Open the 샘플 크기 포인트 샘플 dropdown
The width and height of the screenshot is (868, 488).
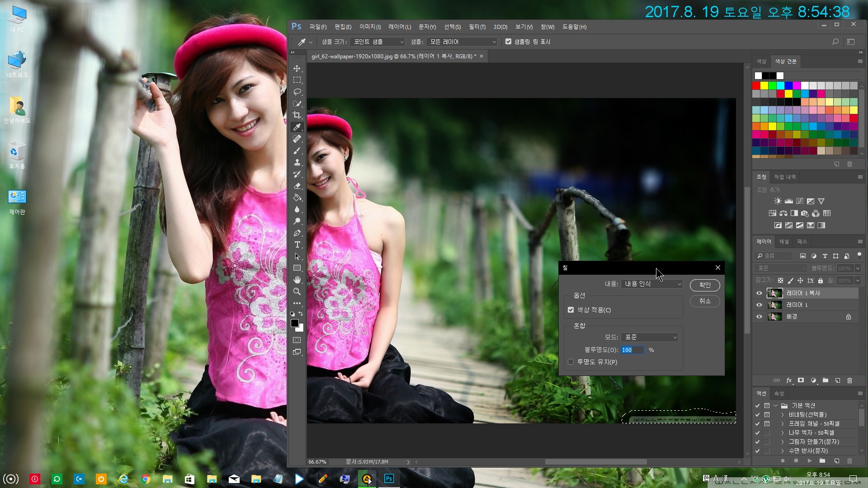click(x=377, y=42)
